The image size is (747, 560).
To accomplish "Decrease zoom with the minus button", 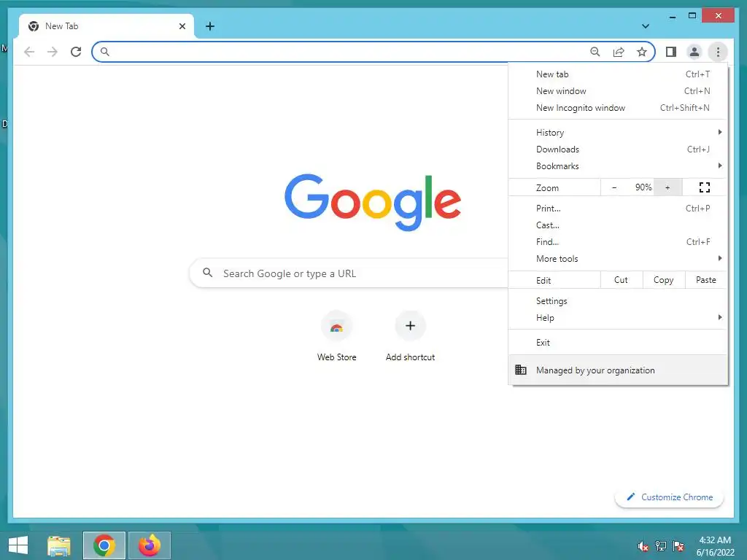I will pos(614,187).
